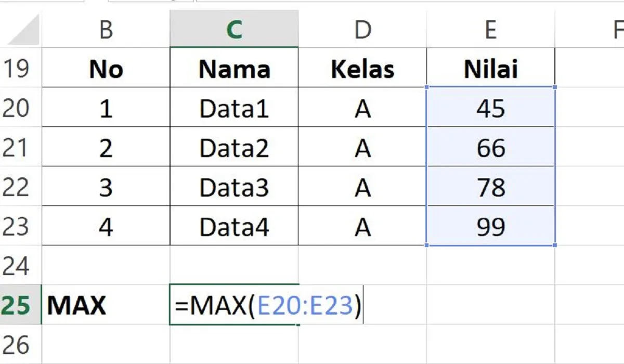The width and height of the screenshot is (624, 364).
Task: Select row 23 header
Action: point(21,226)
